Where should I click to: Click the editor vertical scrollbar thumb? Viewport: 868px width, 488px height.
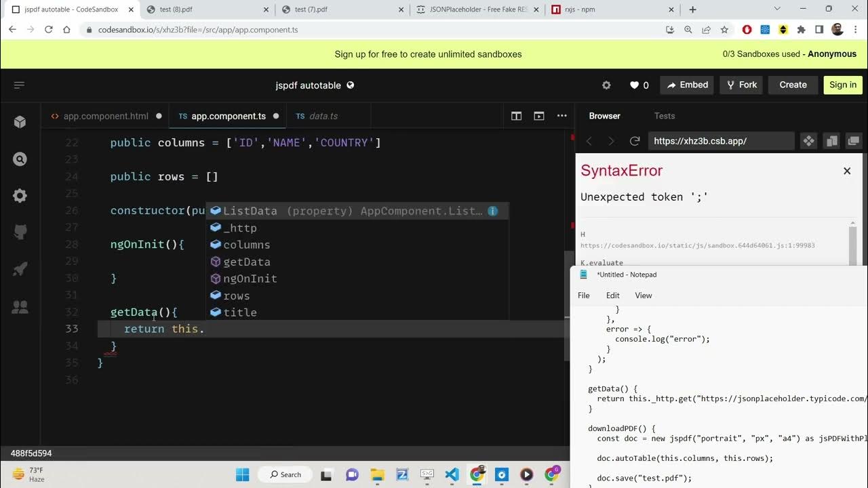568,285
